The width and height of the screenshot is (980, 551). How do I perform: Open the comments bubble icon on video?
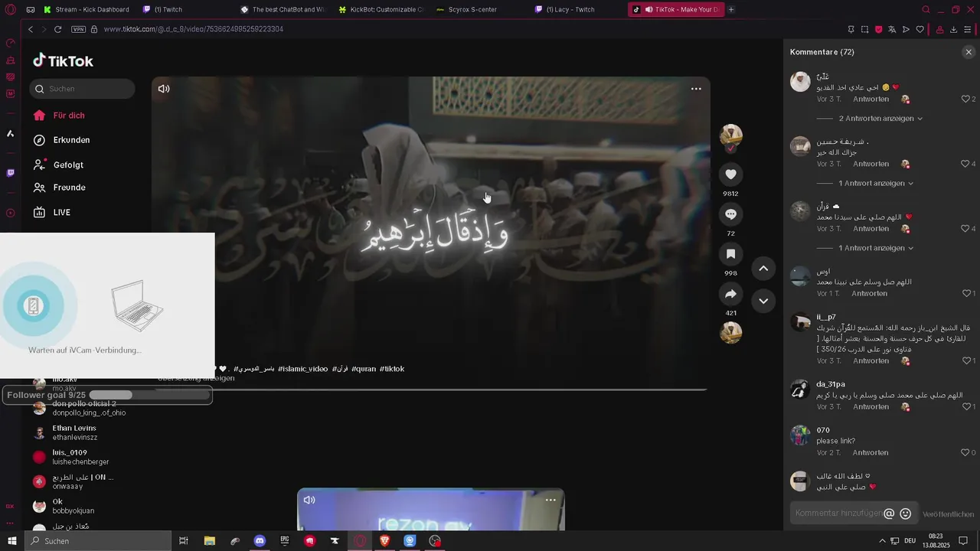[x=730, y=214]
